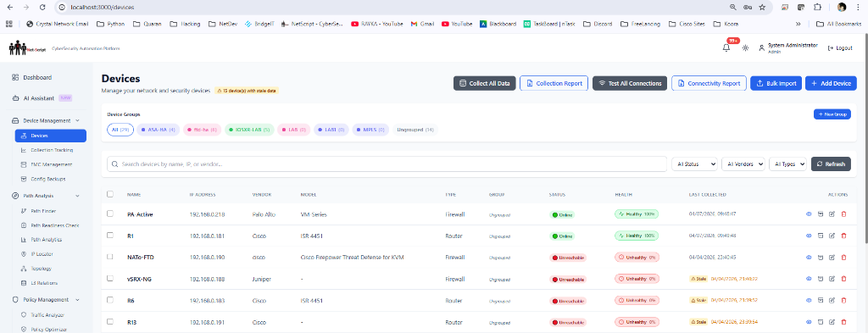Click Test All Connections button
This screenshot has width=868, height=333.
(x=630, y=83)
